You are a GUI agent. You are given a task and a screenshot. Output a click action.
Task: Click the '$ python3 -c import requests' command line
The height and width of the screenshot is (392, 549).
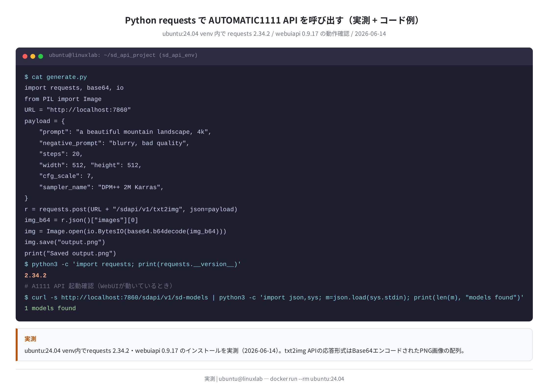(133, 264)
